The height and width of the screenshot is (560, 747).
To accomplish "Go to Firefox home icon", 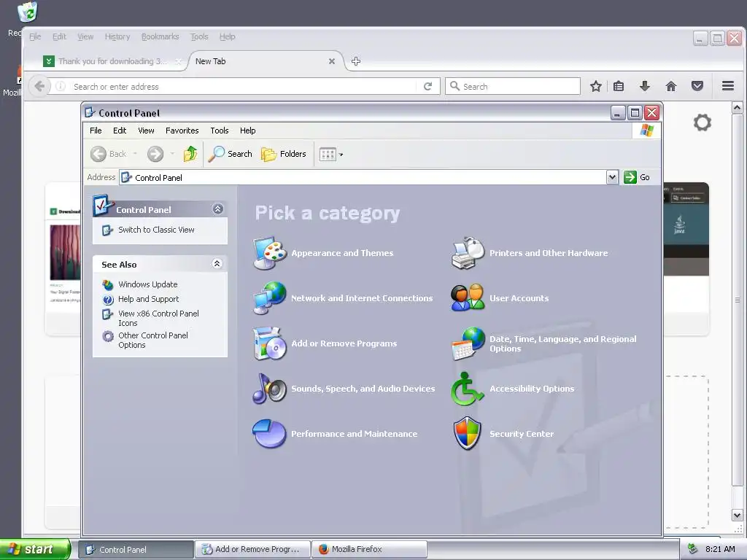I will (x=671, y=86).
